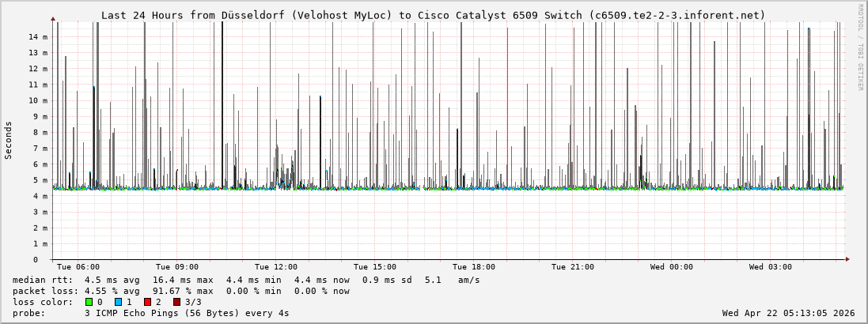Click the graph title mentioning Cisco Catalyst 6509
The width and height of the screenshot is (868, 324).
point(433,15)
